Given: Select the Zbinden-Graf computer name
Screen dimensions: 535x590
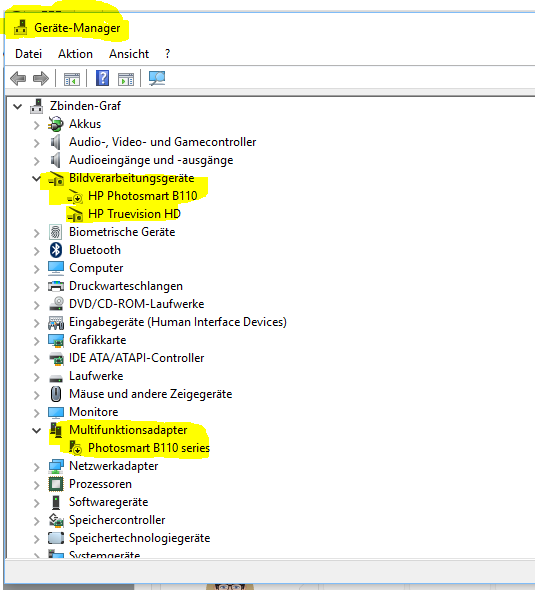Looking at the screenshot, I should click(85, 106).
